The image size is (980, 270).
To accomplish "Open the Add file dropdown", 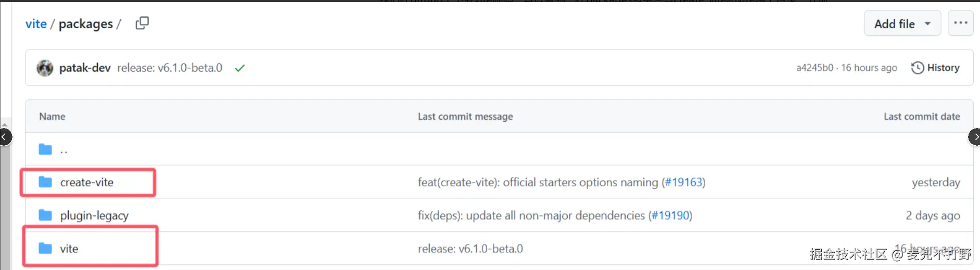I will coord(902,24).
